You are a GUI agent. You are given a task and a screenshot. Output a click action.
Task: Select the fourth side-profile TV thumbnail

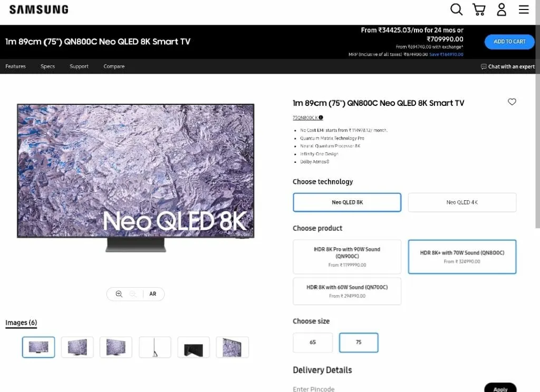pos(155,347)
